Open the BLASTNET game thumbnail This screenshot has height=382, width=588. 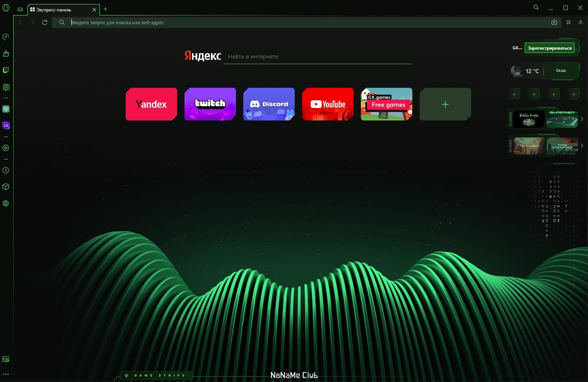coord(562,119)
